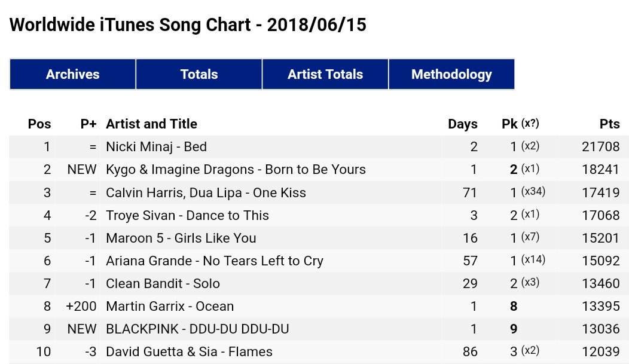Screen dimensions: 629x364
Task: Open the Archives tab
Action: [73, 74]
